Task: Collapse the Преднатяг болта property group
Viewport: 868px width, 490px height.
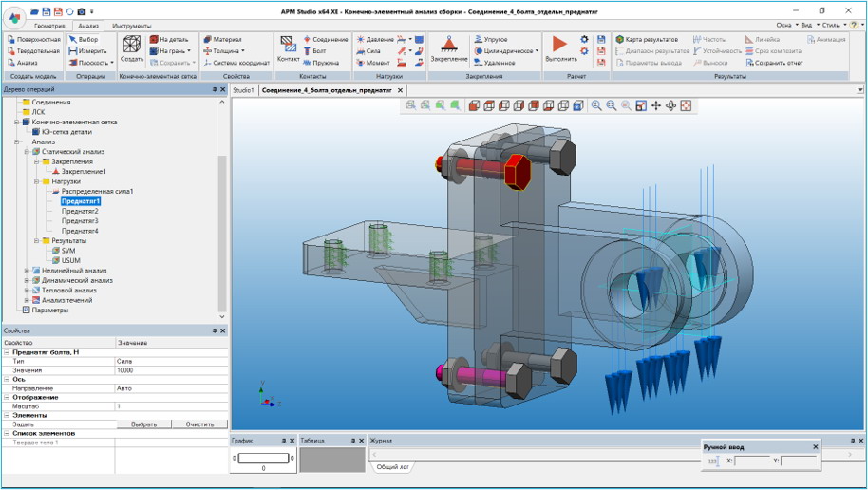Action: [x=7, y=352]
